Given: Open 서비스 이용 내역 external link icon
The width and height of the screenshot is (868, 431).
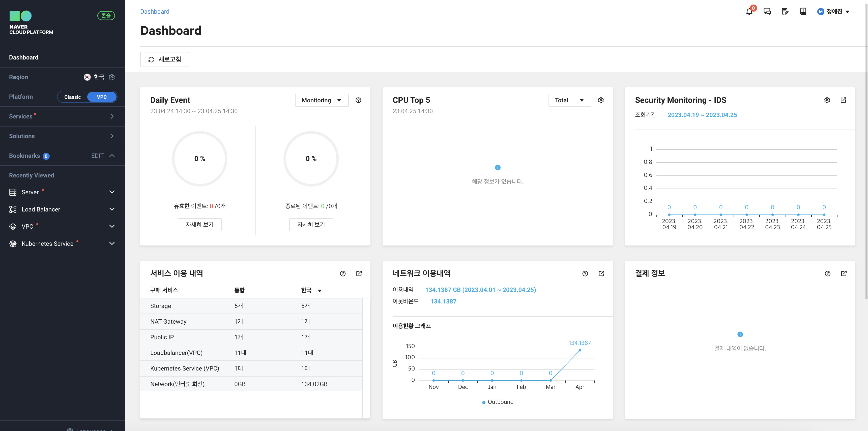Looking at the screenshot, I should click(359, 274).
